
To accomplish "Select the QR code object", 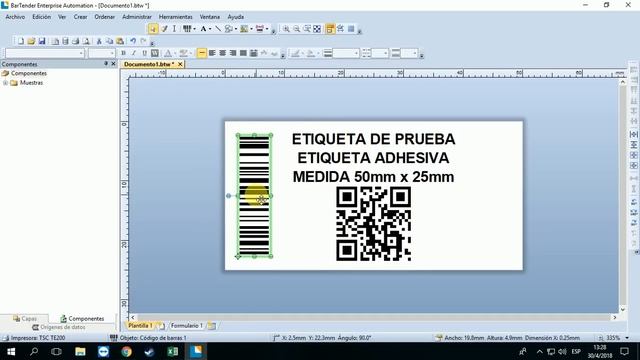I will point(373,224).
